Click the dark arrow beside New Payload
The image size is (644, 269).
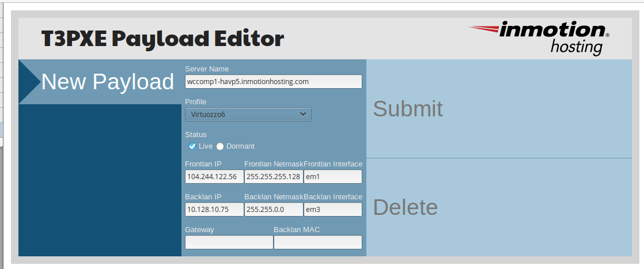(x=29, y=82)
